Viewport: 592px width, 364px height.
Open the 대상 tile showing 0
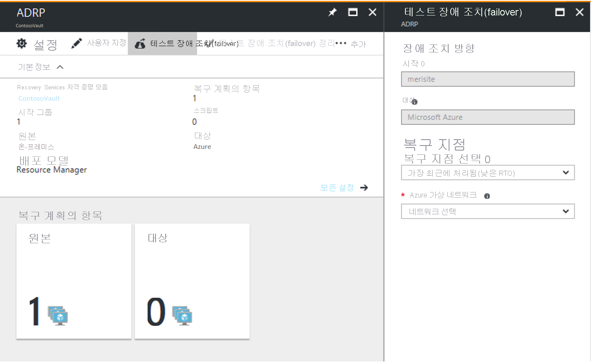(192, 281)
